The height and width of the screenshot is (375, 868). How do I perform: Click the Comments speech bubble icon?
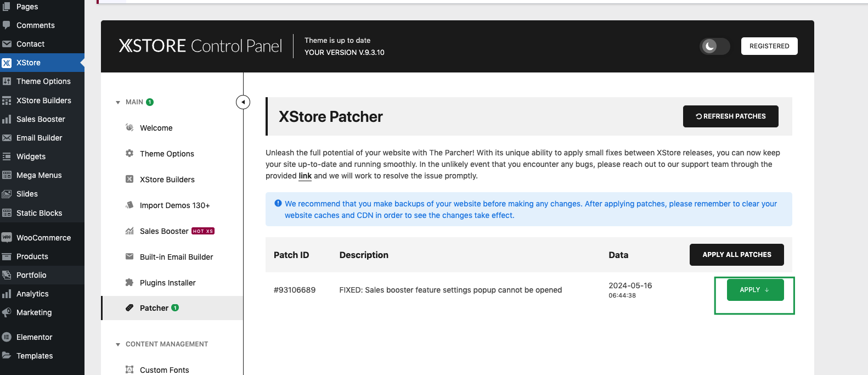coord(7,25)
